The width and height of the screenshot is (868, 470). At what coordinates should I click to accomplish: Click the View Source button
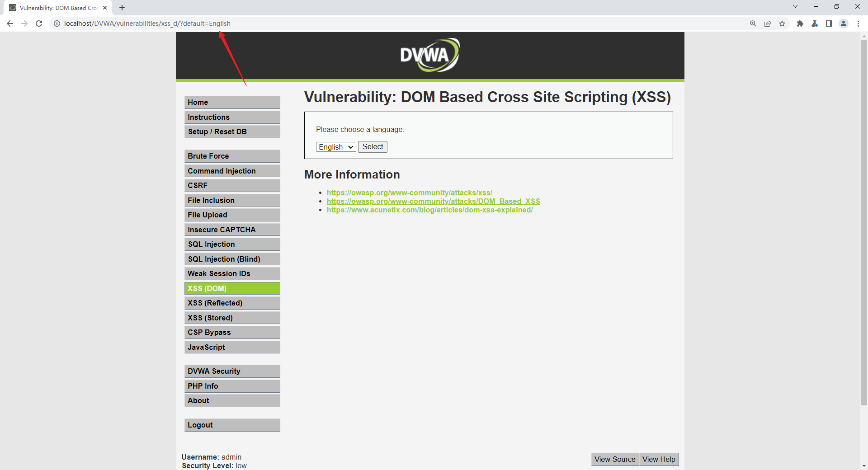(x=615, y=459)
